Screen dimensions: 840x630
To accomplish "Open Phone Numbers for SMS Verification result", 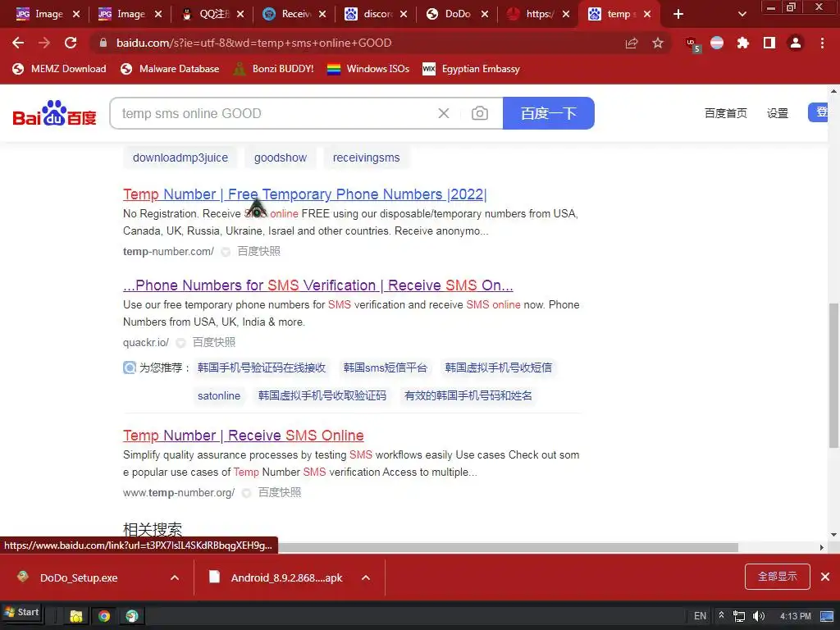I will [318, 285].
